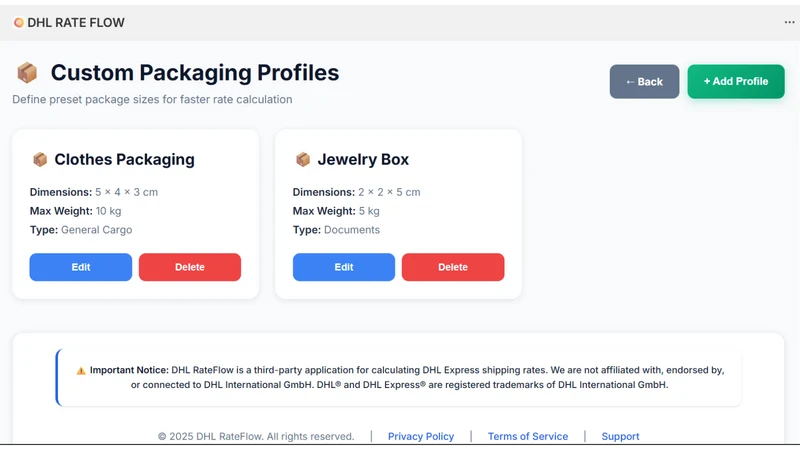
Task: Select the Jewelry Box card title
Action: pos(363,159)
